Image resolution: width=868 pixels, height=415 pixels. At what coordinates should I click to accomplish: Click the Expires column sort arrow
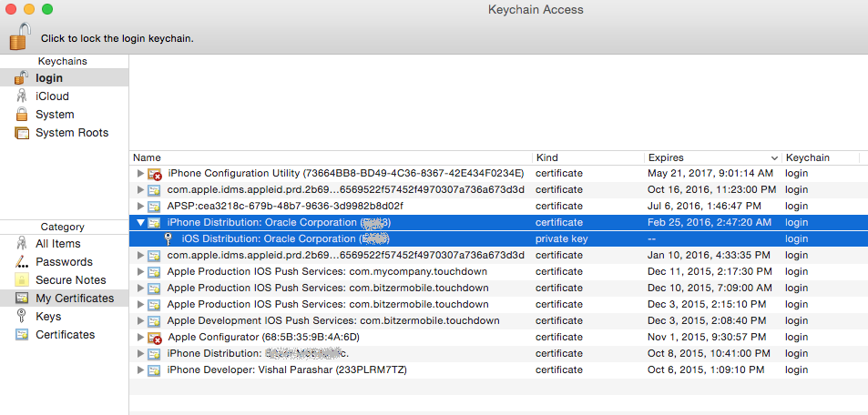coord(774,158)
